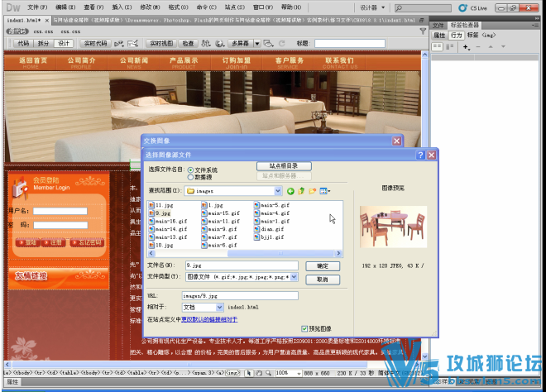The height and width of the screenshot is (392, 546).
Task: Click the file list horizontal scrollbar thumb
Action: (x=280, y=253)
